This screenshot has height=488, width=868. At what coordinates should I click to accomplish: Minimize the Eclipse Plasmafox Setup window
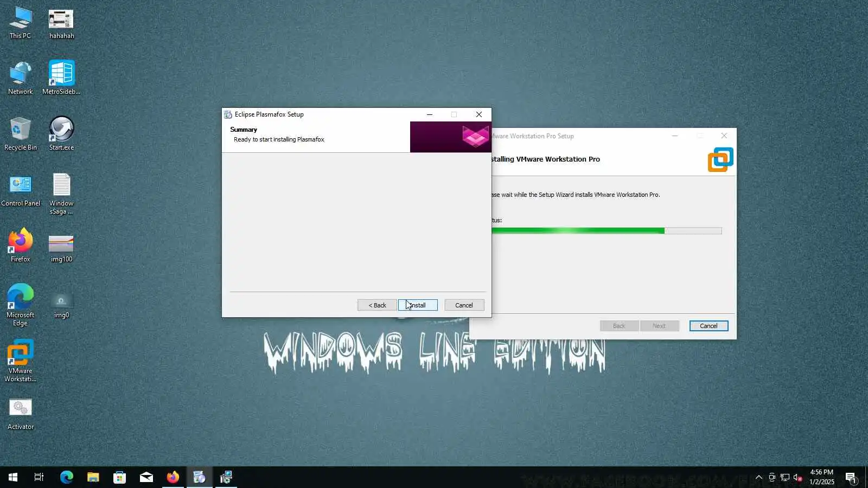[x=429, y=114]
